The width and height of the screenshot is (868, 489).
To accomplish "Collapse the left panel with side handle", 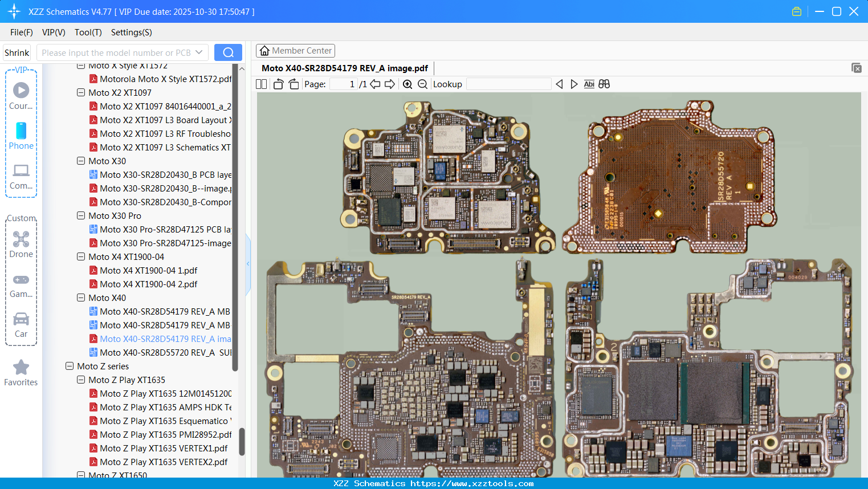I will 248,263.
